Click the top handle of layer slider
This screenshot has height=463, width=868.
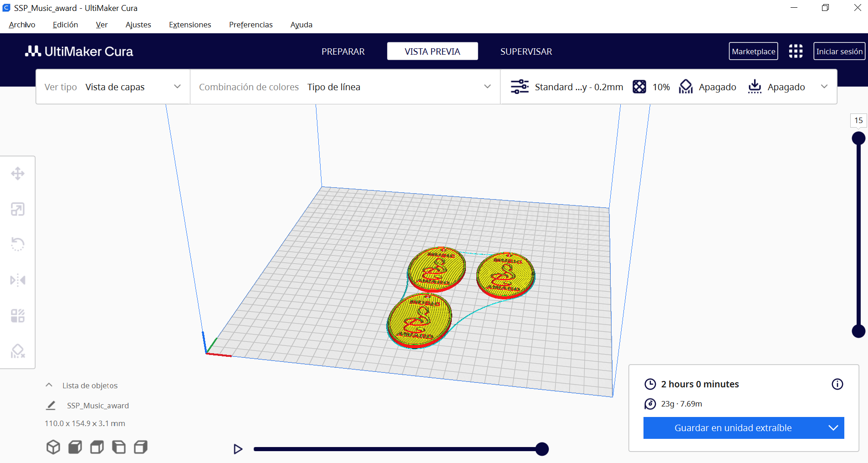[858, 138]
